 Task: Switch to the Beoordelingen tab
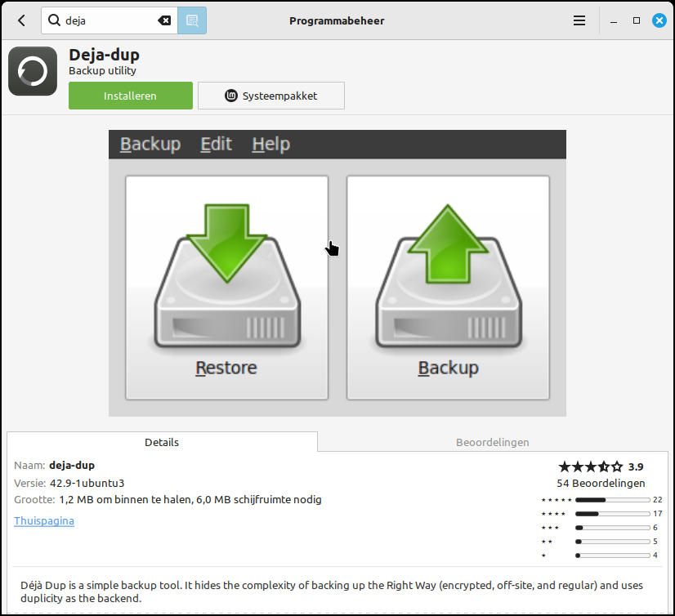[x=493, y=442]
